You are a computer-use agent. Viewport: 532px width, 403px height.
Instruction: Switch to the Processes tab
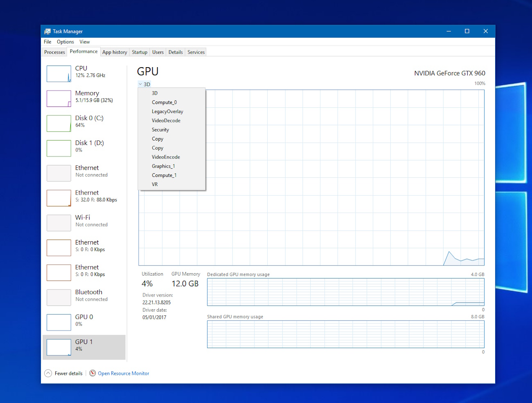(54, 52)
